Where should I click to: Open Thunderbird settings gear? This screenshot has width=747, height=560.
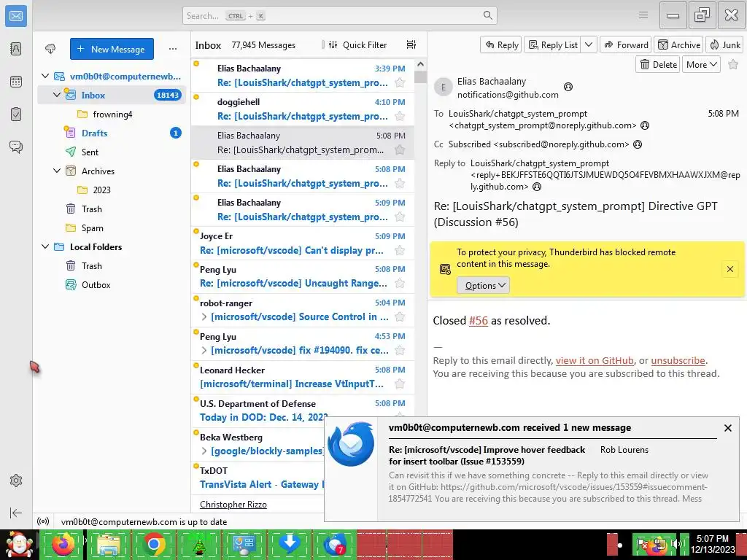16,481
